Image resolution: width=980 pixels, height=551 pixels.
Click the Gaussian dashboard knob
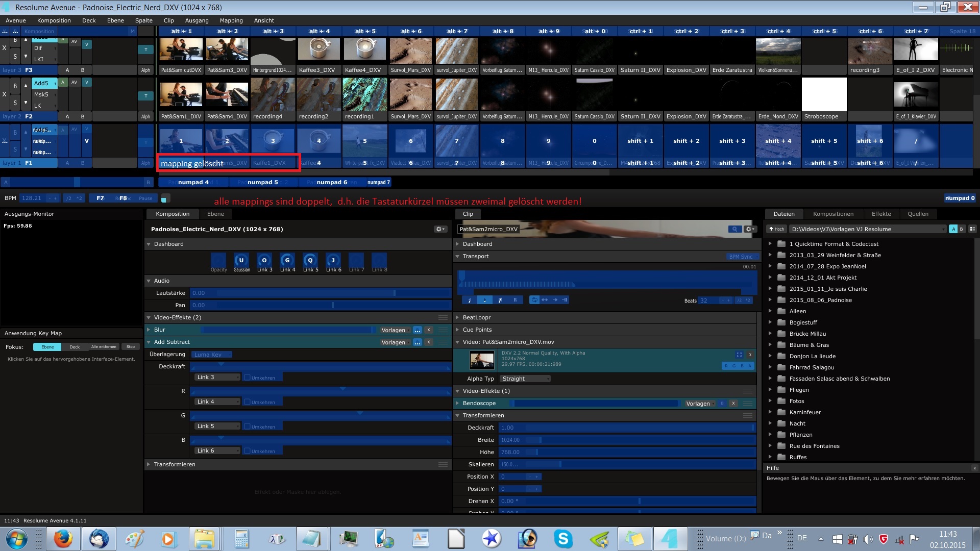[x=241, y=260]
